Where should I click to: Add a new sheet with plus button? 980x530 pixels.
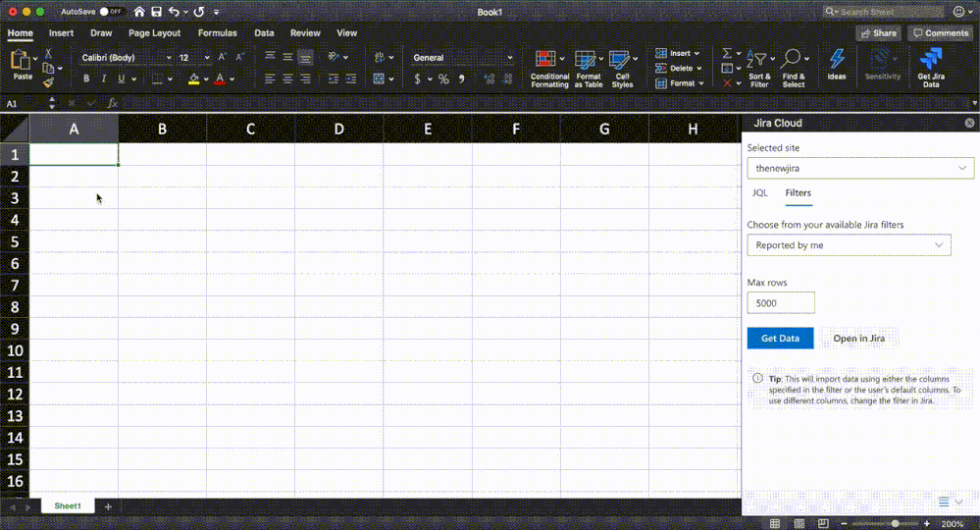point(108,506)
